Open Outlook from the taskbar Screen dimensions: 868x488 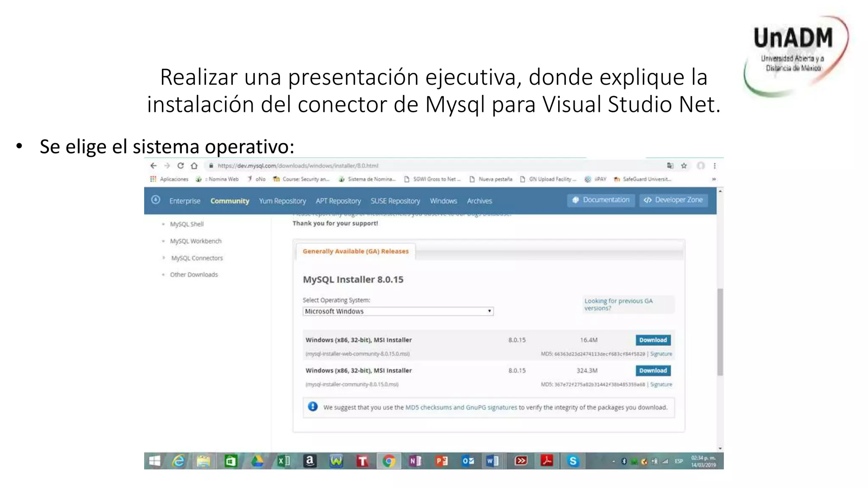(x=468, y=461)
